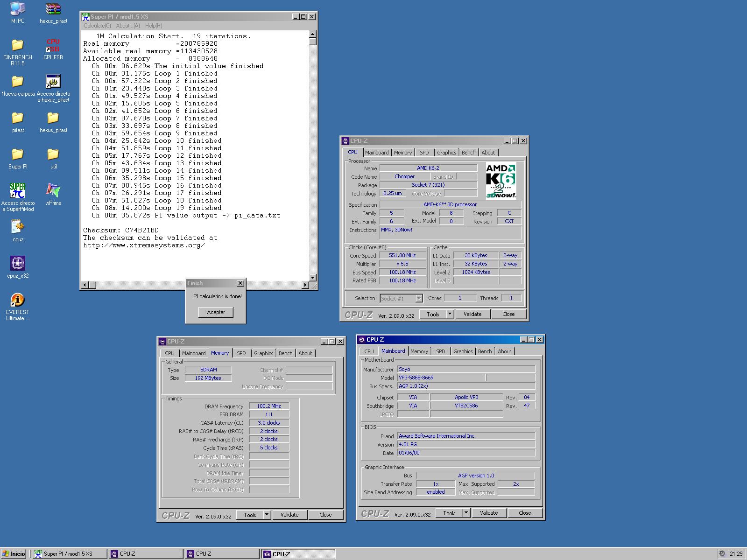Open the Socket #1 selection combo box
Viewport: 747px width, 560px height.
[x=402, y=298]
